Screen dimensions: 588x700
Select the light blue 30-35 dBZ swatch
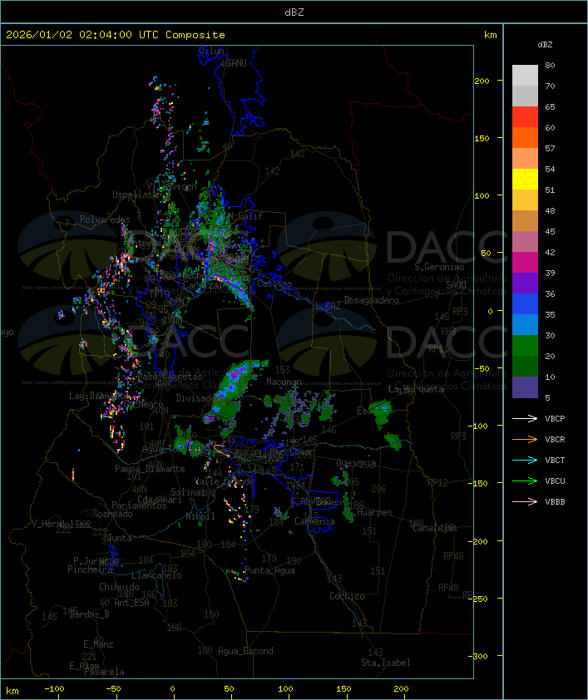coord(525,324)
